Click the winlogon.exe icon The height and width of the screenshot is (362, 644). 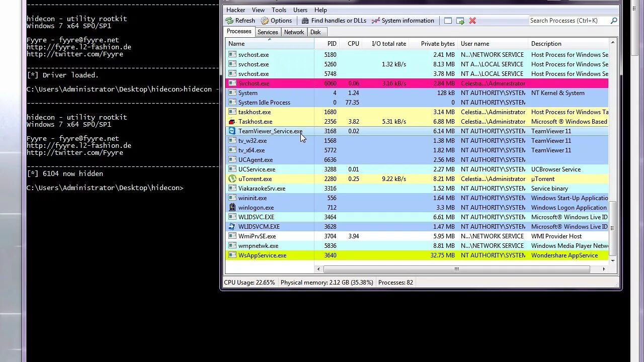tap(232, 208)
